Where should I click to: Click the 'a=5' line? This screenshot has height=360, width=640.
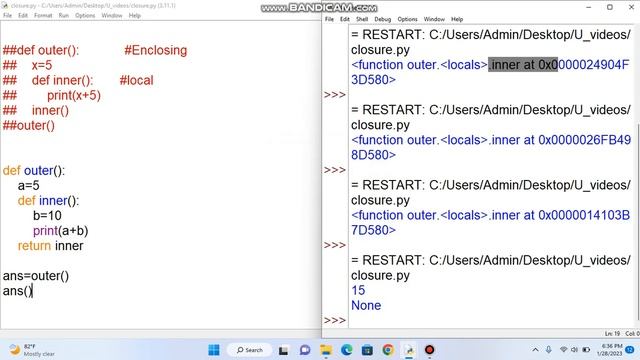coord(28,185)
